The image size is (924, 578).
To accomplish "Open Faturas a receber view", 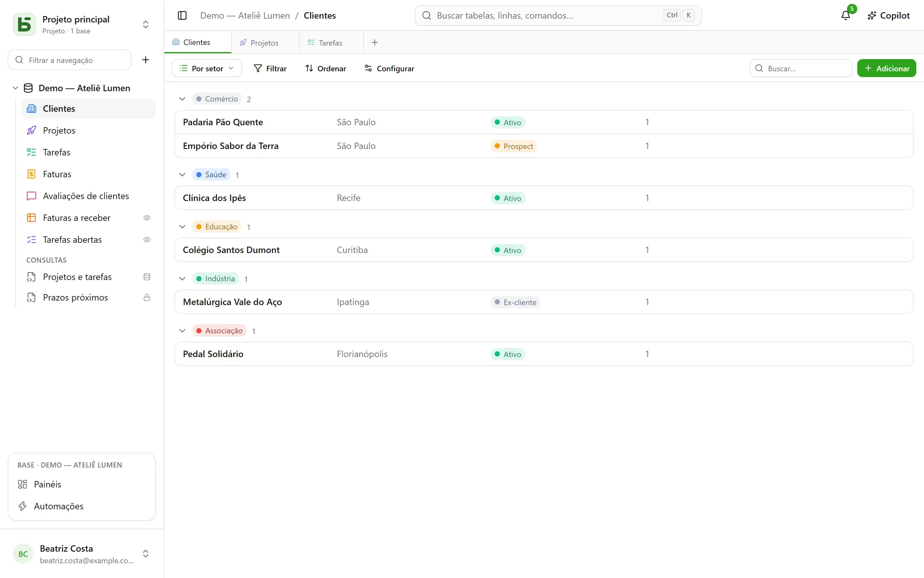I will click(89, 218).
